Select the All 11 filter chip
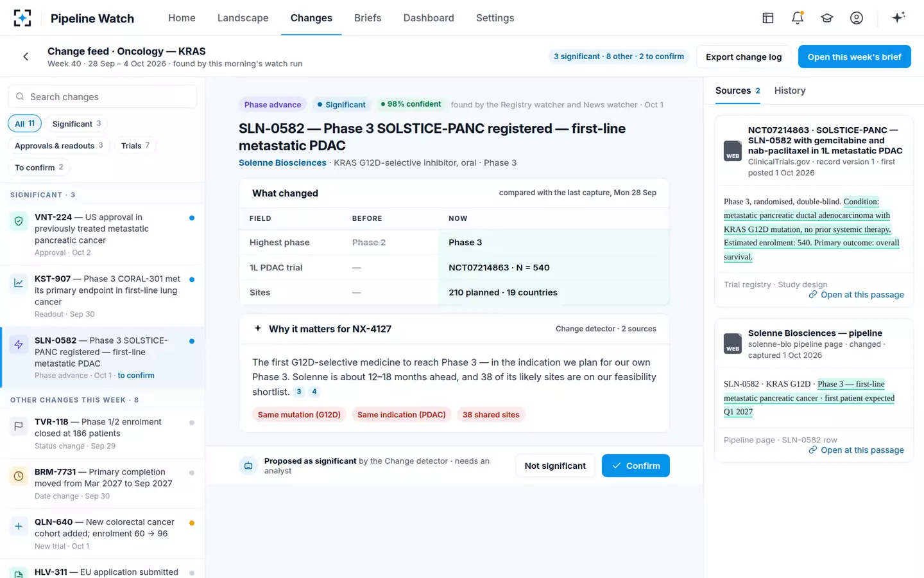The height and width of the screenshot is (578, 924). pyautogui.click(x=24, y=123)
